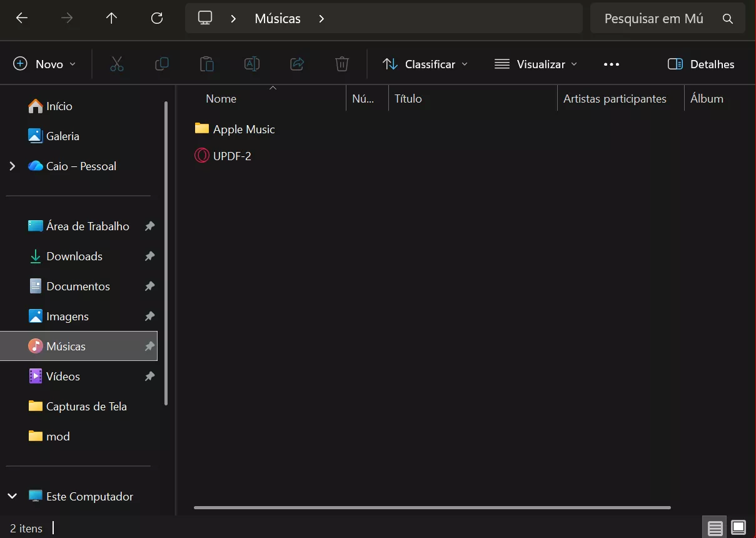Open the three-dots more options menu

coord(612,64)
